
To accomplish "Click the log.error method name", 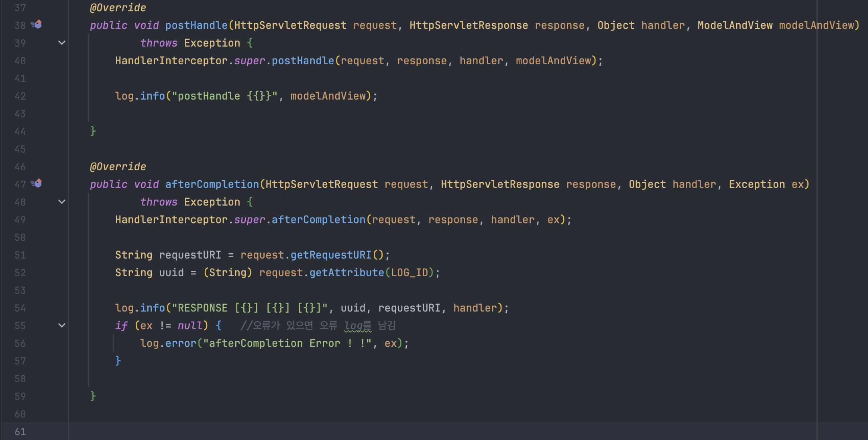I will [x=181, y=343].
